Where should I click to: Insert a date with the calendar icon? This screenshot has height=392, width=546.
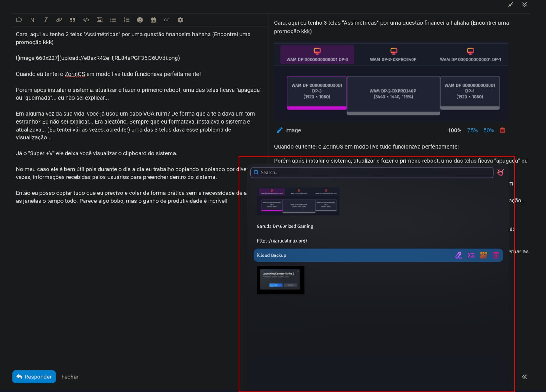pos(153,20)
